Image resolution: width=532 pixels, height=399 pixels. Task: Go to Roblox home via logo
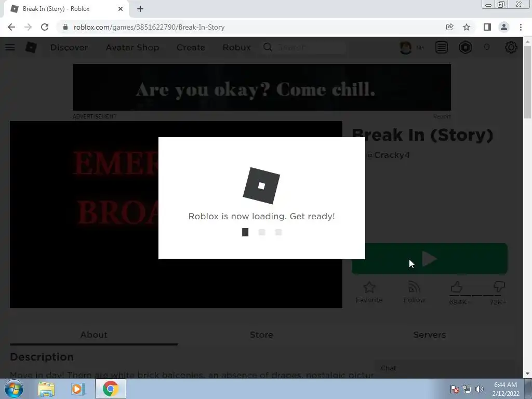(x=31, y=47)
